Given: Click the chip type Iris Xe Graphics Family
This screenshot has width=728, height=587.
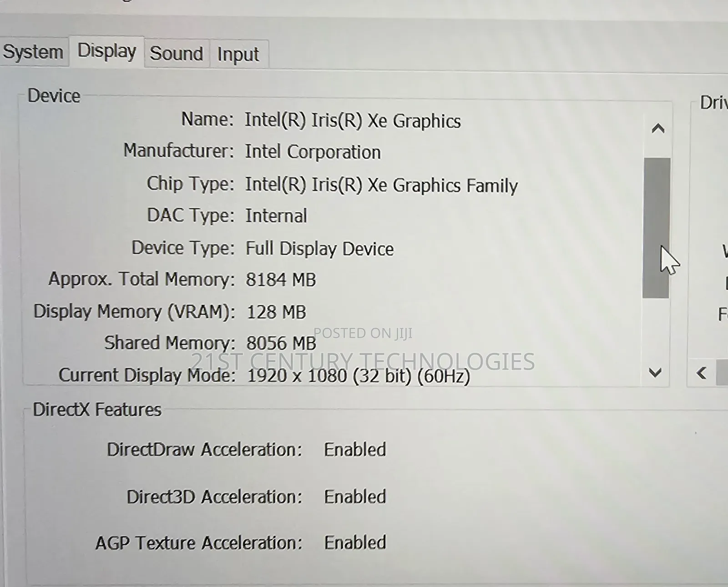Looking at the screenshot, I should [x=381, y=185].
